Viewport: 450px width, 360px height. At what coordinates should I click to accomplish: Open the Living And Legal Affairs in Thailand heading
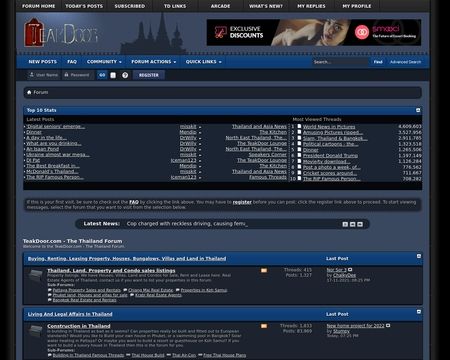pos(70,314)
